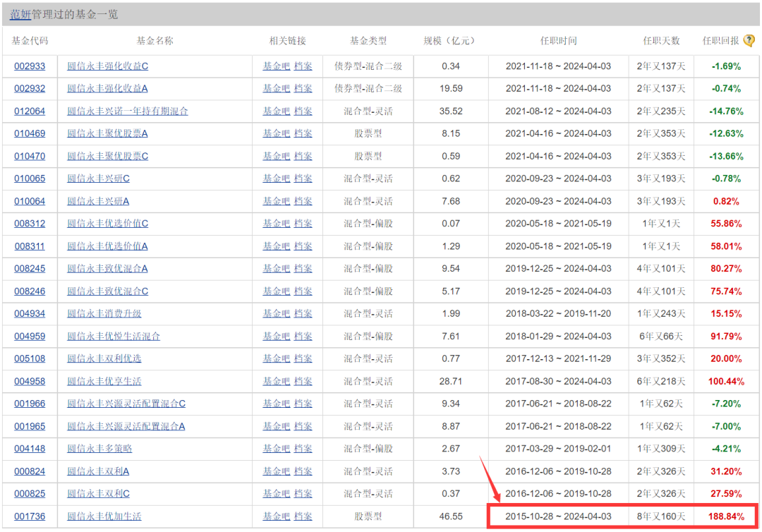Image resolution: width=762 pixels, height=532 pixels.
Task: Open fund code 005108 link
Action: (30, 358)
